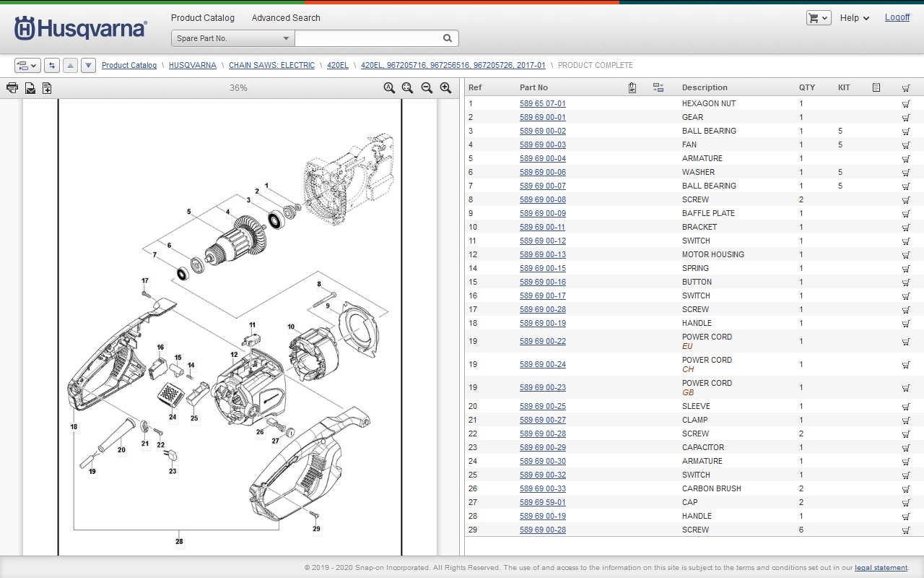The height and width of the screenshot is (578, 924).
Task: Switch to Advanced Search
Action: pos(285,18)
